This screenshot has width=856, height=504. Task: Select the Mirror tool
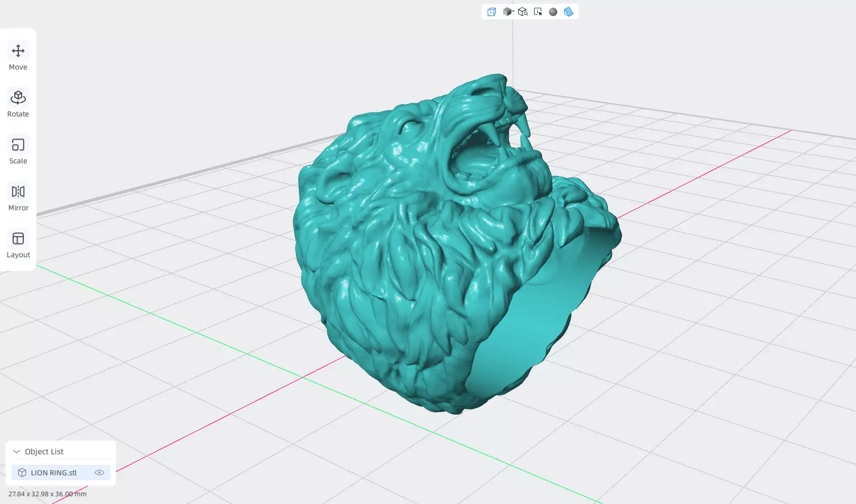(18, 198)
